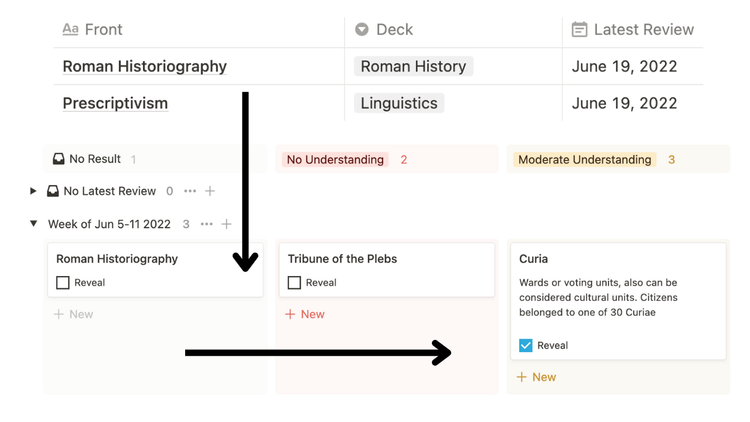Click New under the No Understanding column
Viewport: 750px width, 422px height.
pos(305,314)
